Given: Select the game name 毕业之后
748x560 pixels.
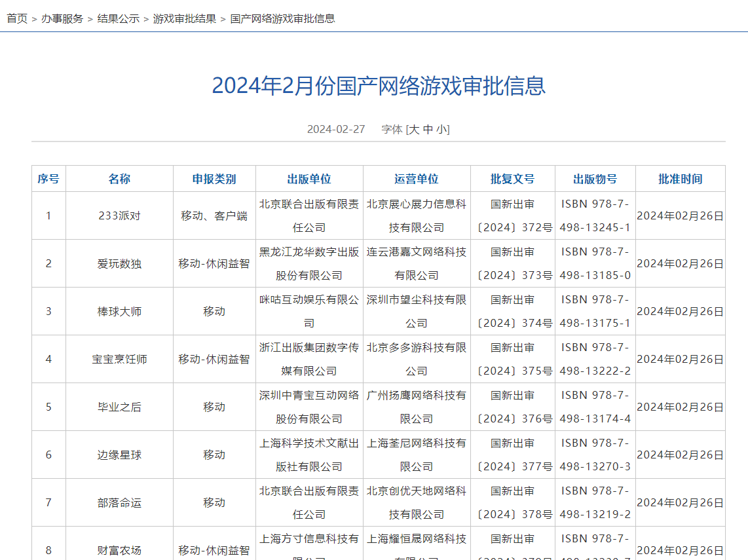Looking at the screenshot, I should click(119, 407).
